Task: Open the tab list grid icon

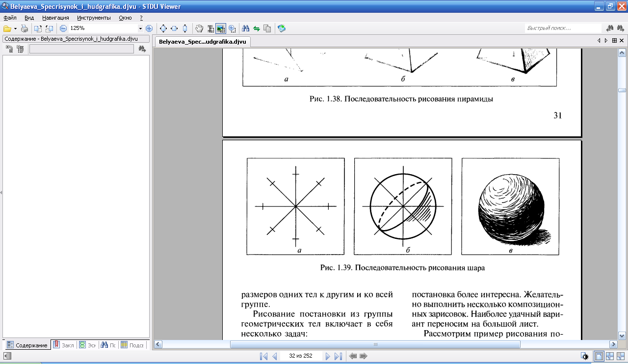Action: point(614,41)
